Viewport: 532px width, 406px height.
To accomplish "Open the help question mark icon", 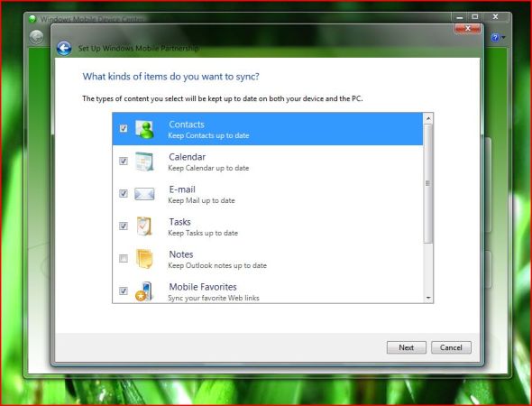I will (495, 37).
